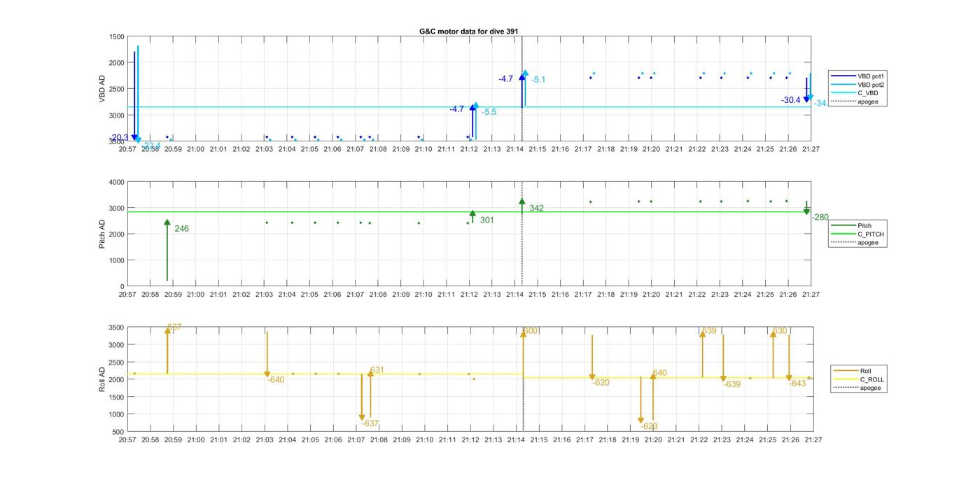Select VBD pot2 legend entry
Screen dimensions: 980x485
point(859,85)
